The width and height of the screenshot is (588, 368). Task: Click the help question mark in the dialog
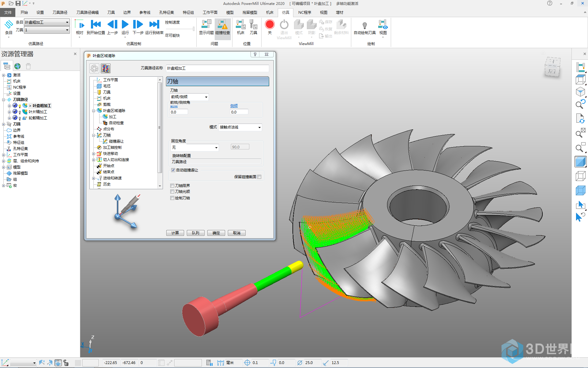coord(255,54)
